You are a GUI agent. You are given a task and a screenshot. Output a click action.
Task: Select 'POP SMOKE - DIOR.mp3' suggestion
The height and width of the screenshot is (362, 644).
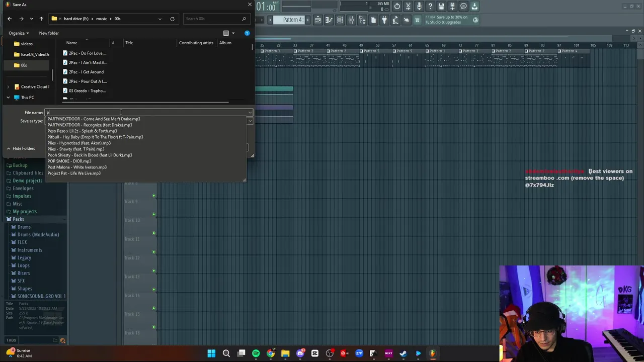(x=69, y=161)
